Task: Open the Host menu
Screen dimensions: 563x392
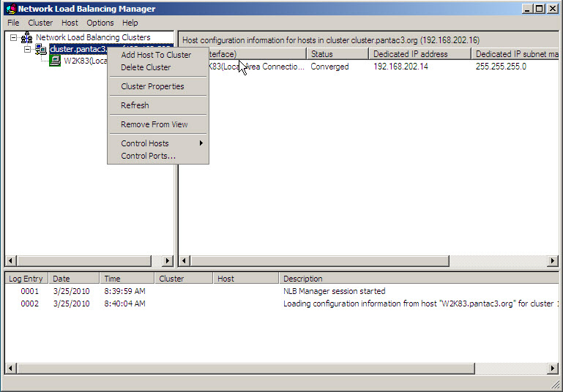Action: (x=70, y=23)
